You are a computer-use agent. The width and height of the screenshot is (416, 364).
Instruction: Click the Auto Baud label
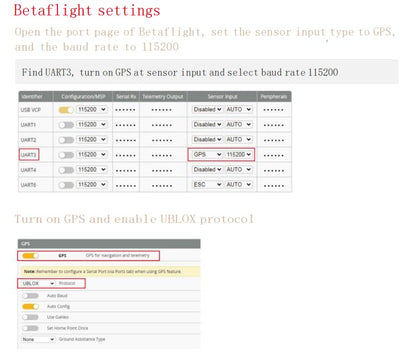[57, 296]
